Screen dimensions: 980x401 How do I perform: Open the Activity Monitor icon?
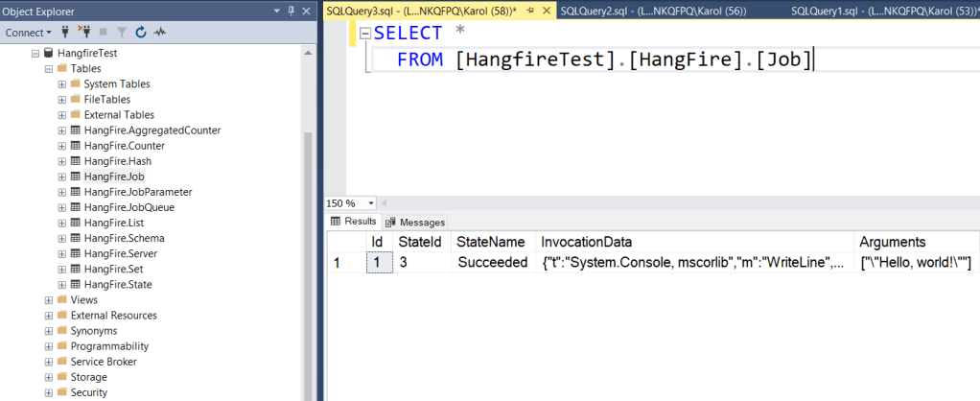pos(159,32)
